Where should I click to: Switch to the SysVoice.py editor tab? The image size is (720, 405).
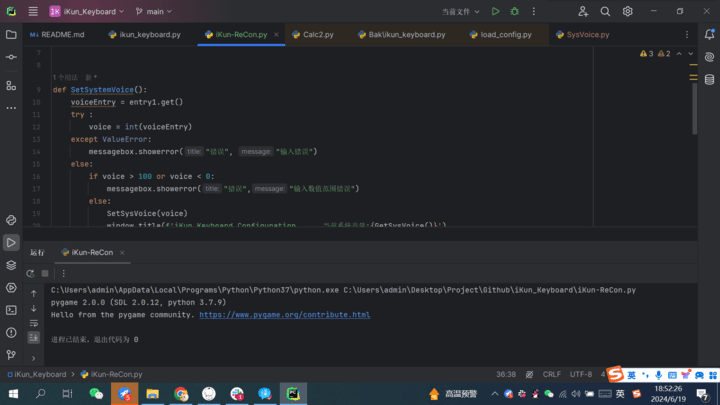(x=582, y=35)
